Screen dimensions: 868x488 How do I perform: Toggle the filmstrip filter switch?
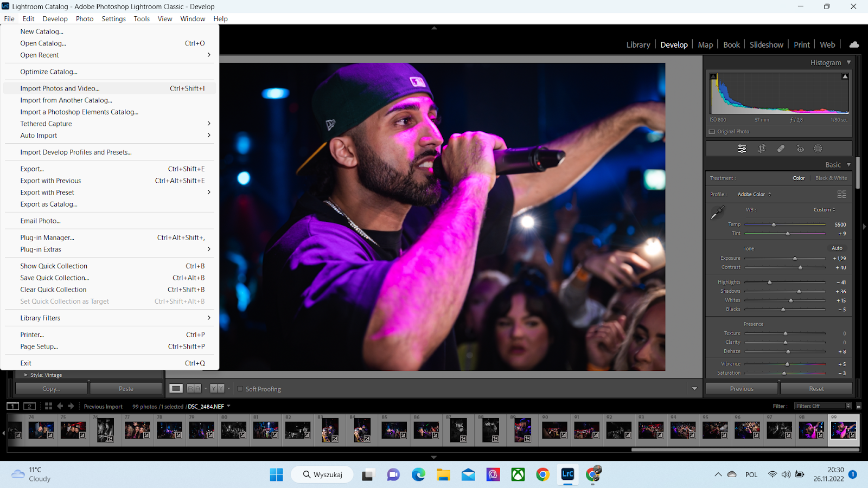(x=859, y=406)
